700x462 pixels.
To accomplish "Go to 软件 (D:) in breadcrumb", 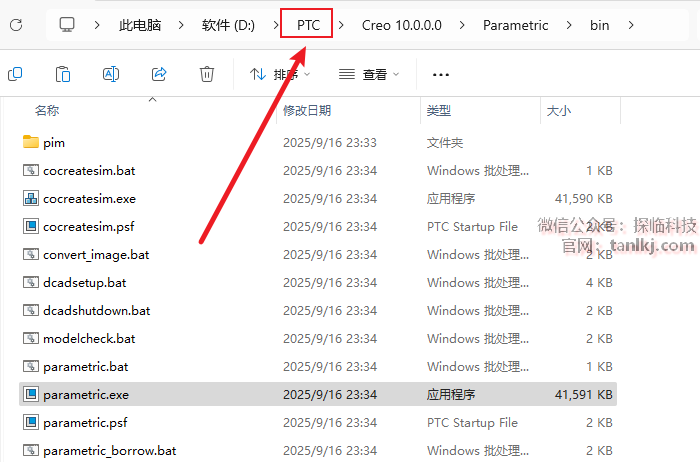I will tap(228, 25).
